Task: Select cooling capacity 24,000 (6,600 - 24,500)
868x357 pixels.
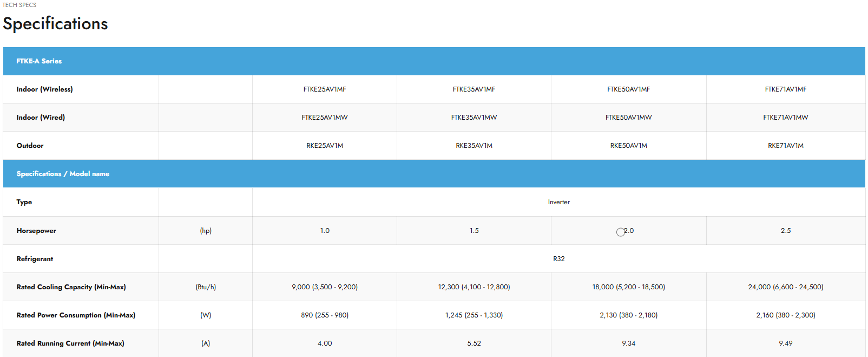Action: pos(786,287)
